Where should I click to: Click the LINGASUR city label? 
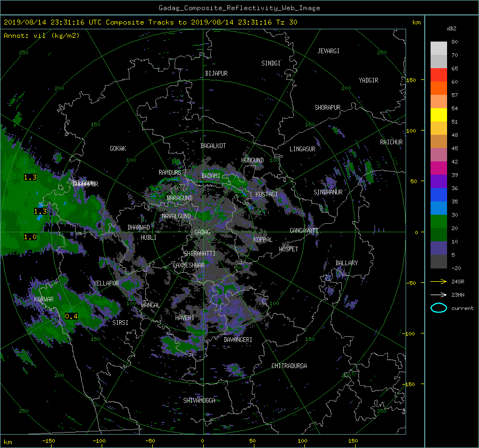coord(302,149)
